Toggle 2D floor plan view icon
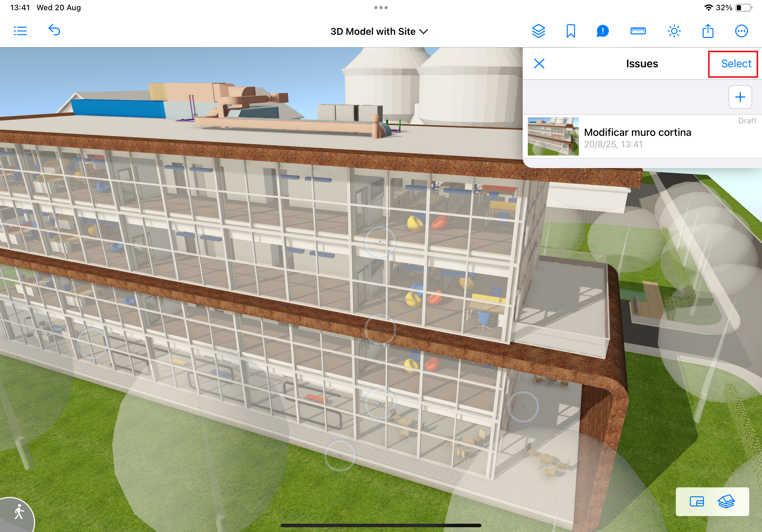 [x=697, y=501]
